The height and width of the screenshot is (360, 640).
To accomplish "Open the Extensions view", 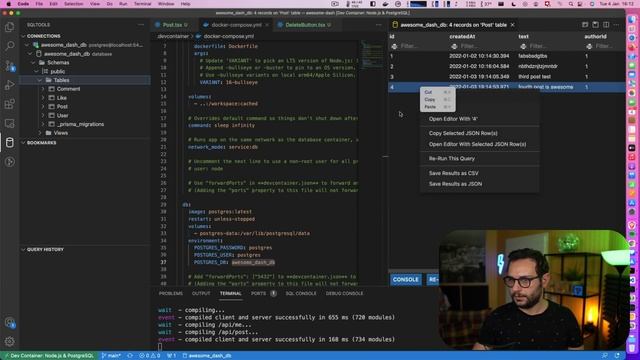I will 9,104.
